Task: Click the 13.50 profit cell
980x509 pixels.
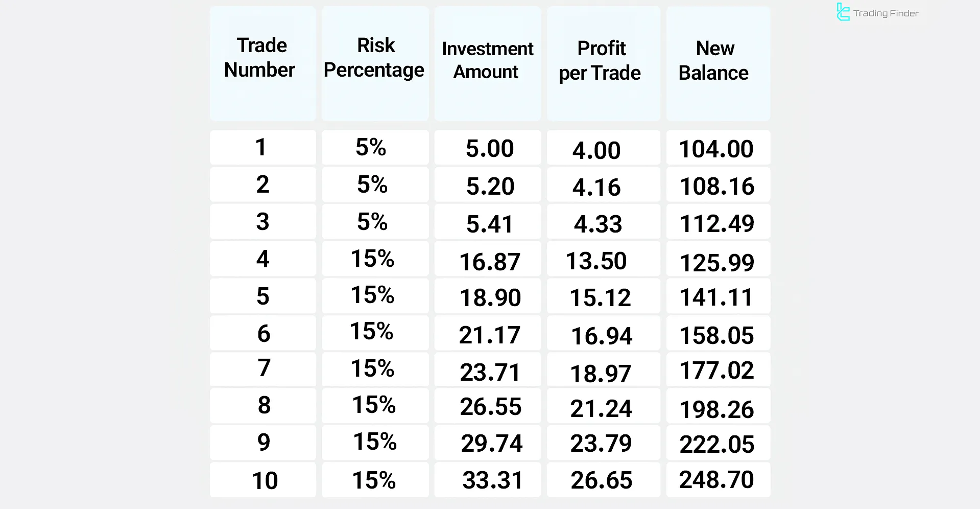Action: pos(596,261)
